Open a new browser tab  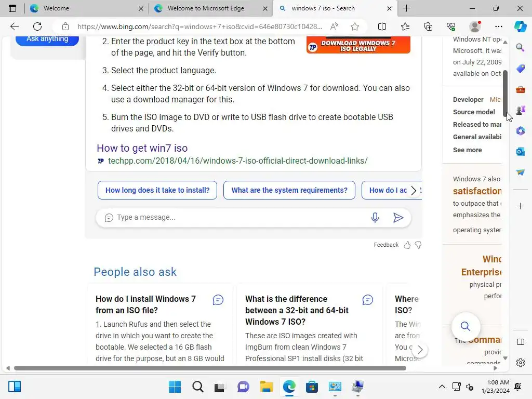(x=406, y=8)
